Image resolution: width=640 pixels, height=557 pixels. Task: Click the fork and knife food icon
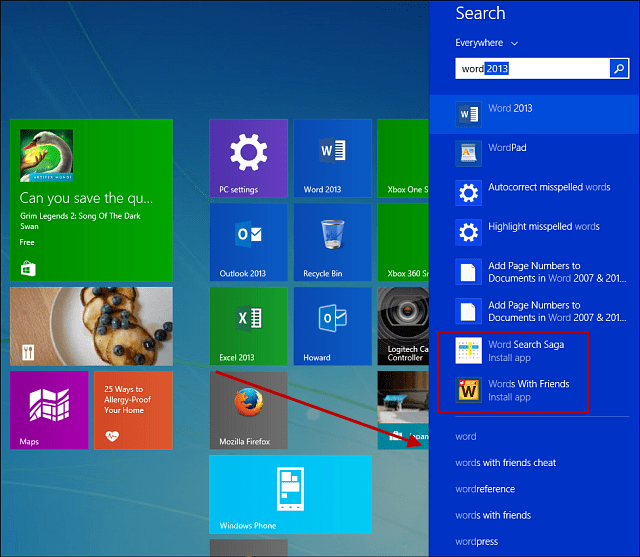28,353
